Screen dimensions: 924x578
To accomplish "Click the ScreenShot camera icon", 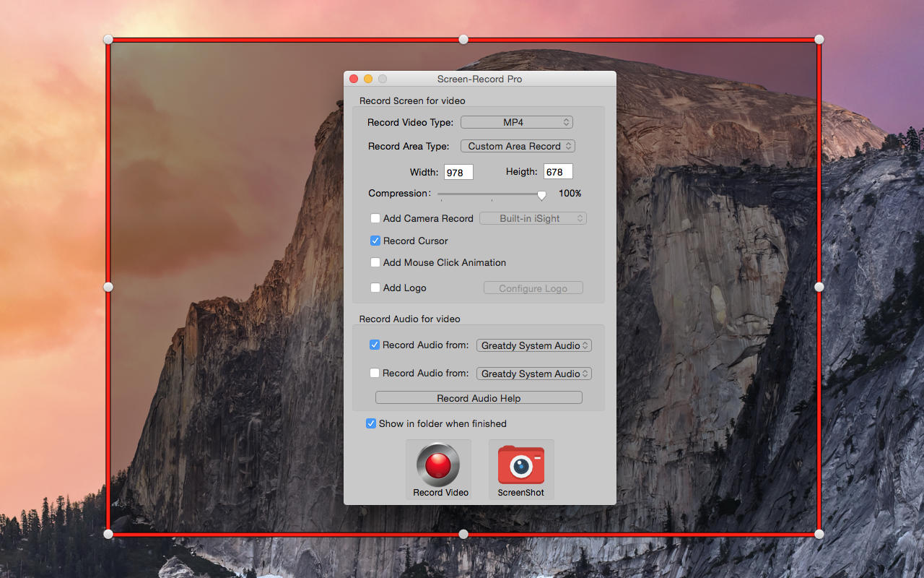I will (x=521, y=465).
